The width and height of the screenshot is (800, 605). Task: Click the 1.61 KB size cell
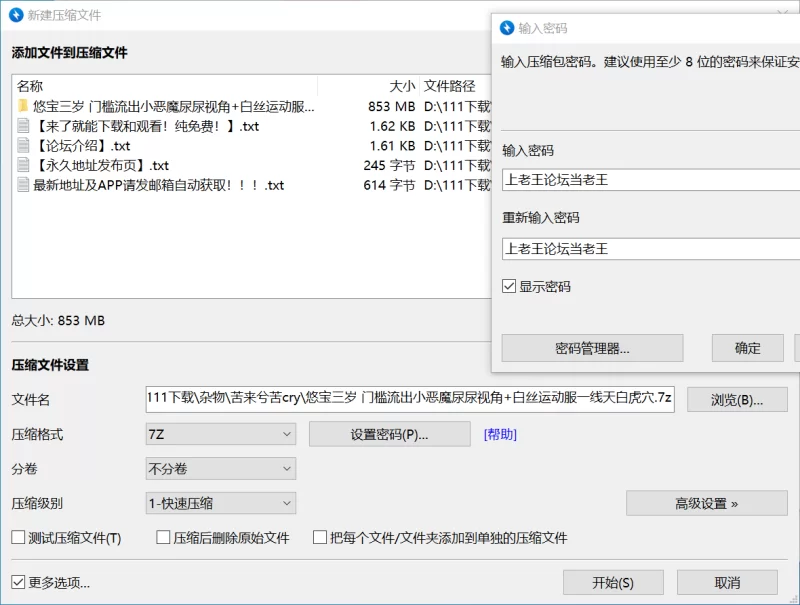(392, 146)
